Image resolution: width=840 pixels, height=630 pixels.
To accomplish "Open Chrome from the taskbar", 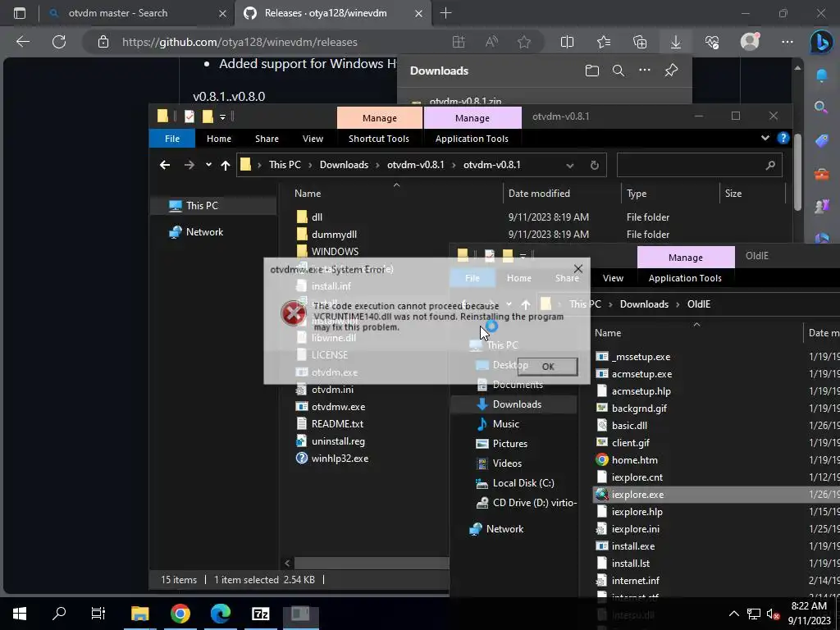I will (180, 614).
